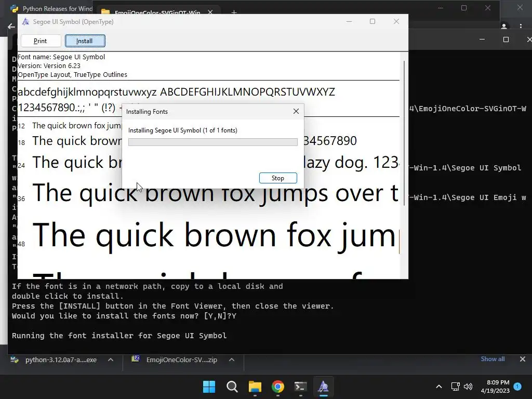This screenshot has height=399, width=532.
Task: Open the notification badge icon
Action: pyautogui.click(x=517, y=386)
